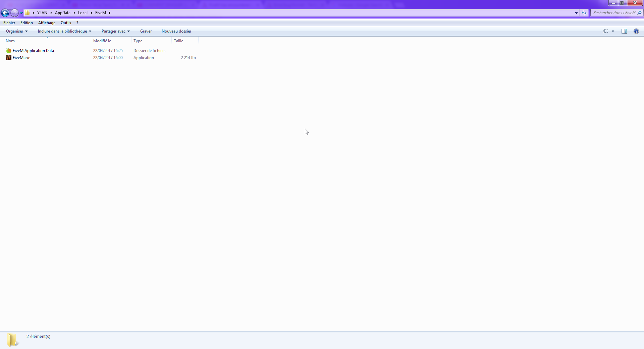This screenshot has height=349, width=644.
Task: Open the Organiser dropdown
Action: pos(17,31)
